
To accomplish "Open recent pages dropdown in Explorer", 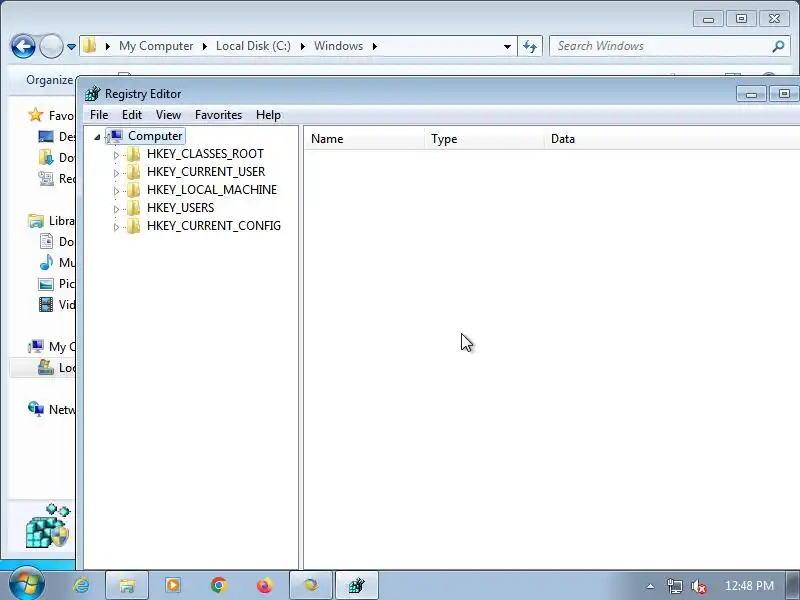I will (x=71, y=47).
